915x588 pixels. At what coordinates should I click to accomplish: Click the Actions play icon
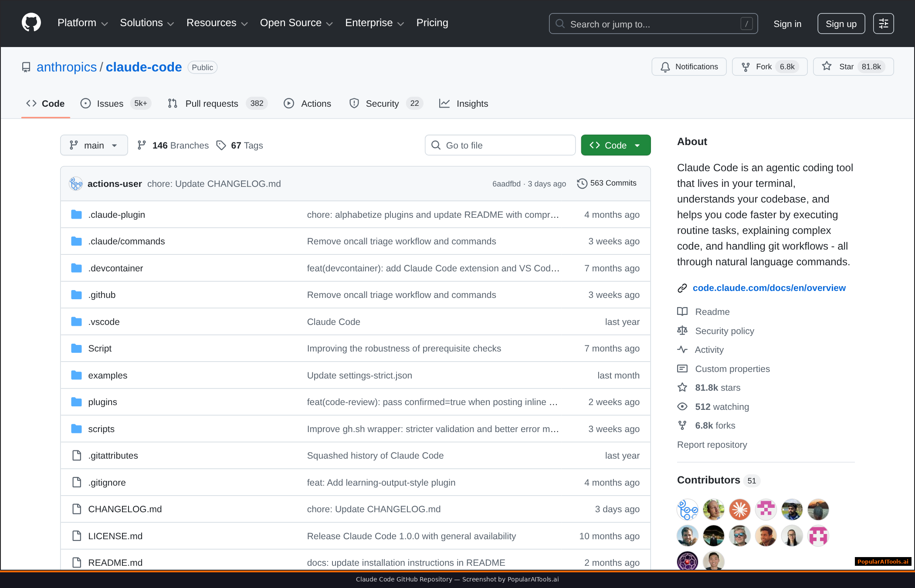(289, 104)
